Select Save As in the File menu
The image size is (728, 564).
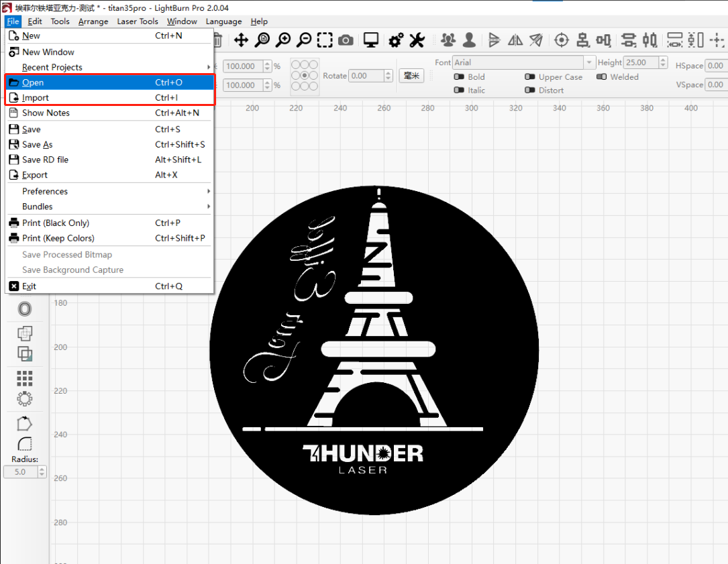coord(37,144)
